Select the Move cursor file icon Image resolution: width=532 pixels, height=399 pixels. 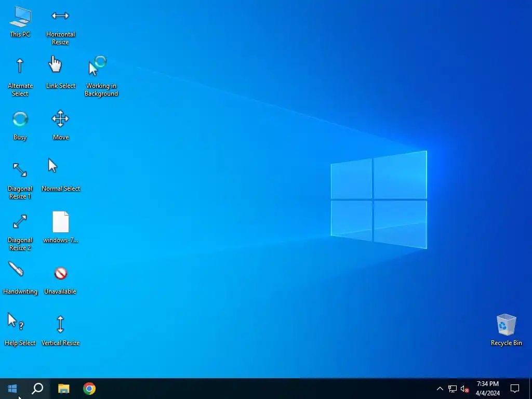[x=60, y=125]
